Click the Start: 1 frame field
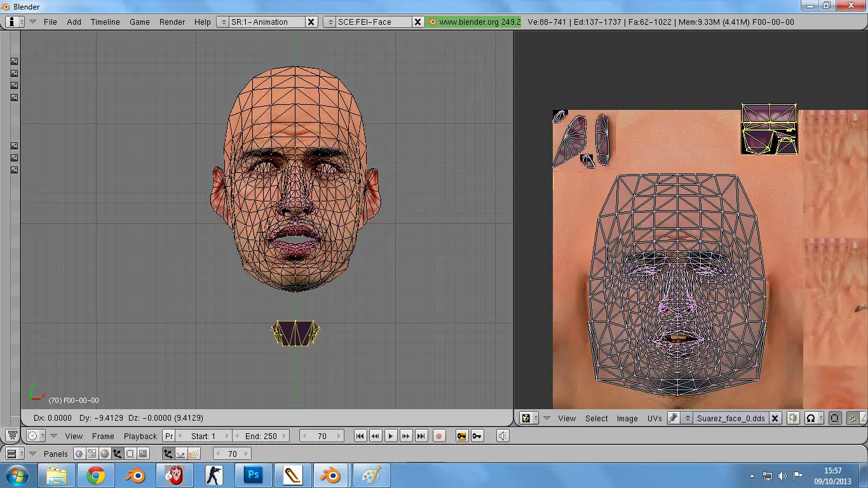Viewport: 868px width, 488px height. (x=203, y=436)
